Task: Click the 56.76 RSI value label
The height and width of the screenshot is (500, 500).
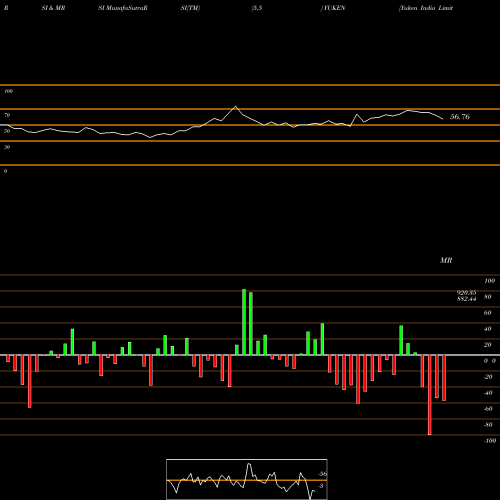Action: [460, 117]
